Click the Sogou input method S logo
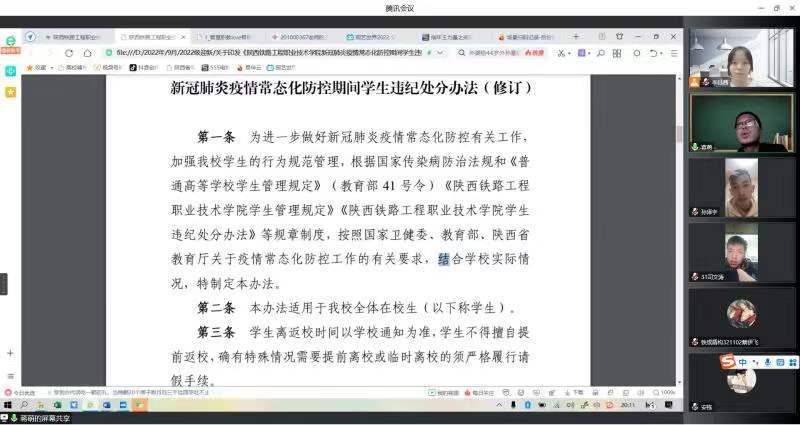Viewport: 800px width, 425px height. pos(728,361)
